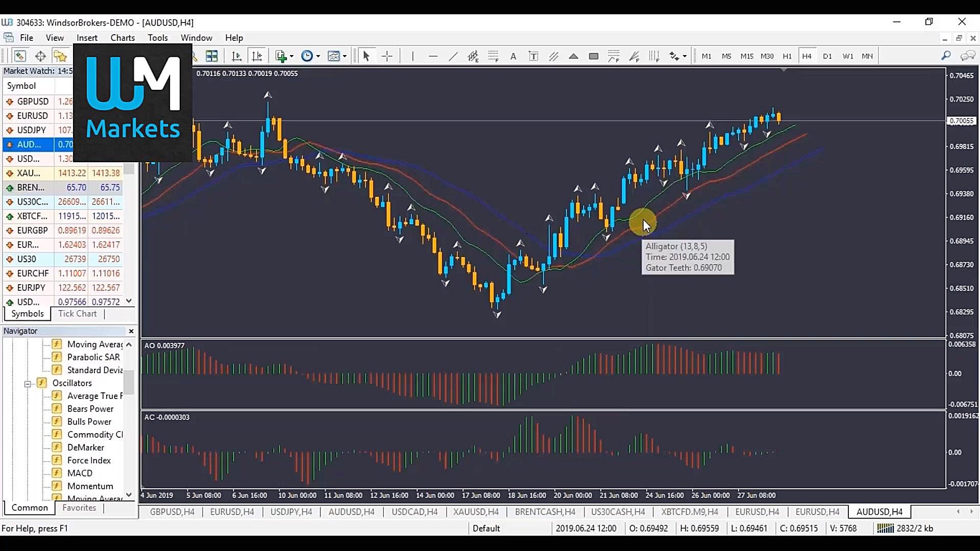Image resolution: width=980 pixels, height=551 pixels.
Task: Open the indicators list icon
Action: coord(281,56)
